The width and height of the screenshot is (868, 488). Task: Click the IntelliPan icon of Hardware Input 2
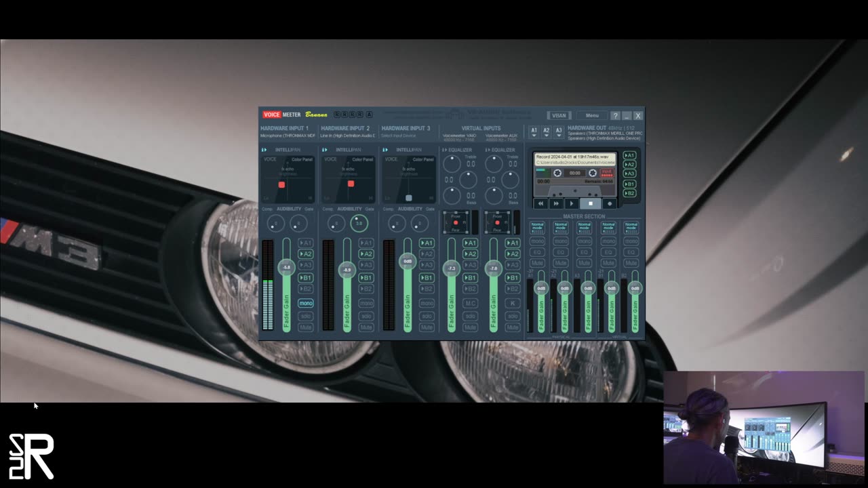325,150
